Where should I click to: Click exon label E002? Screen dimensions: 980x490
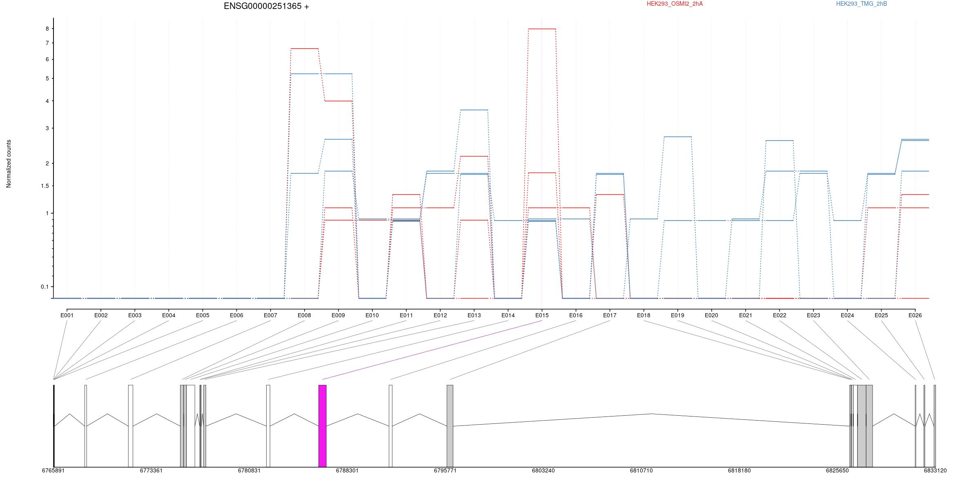pyautogui.click(x=101, y=315)
